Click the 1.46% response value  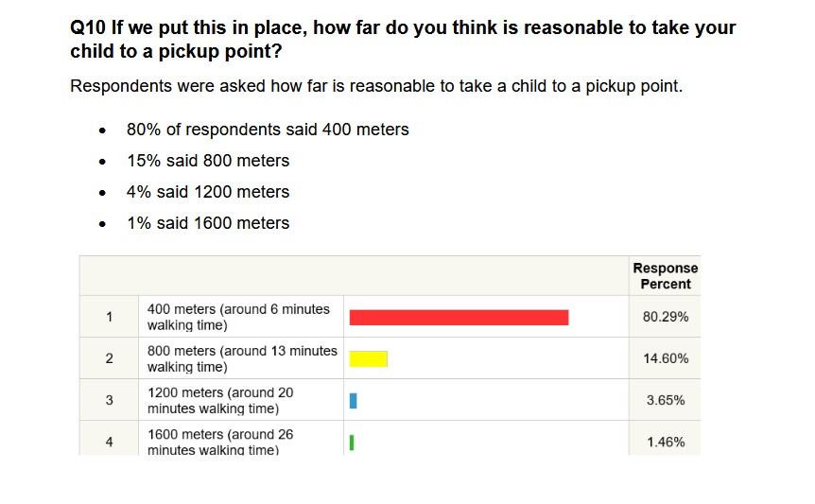665,442
